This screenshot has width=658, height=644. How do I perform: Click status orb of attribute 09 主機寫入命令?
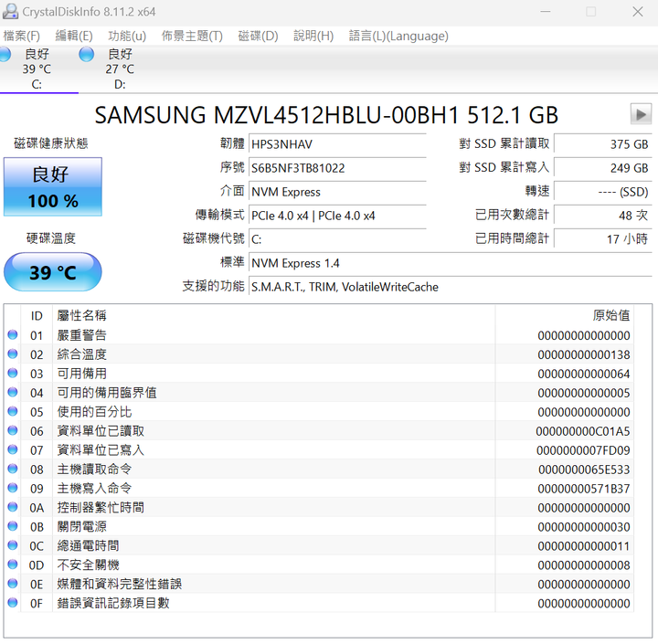pyautogui.click(x=13, y=488)
